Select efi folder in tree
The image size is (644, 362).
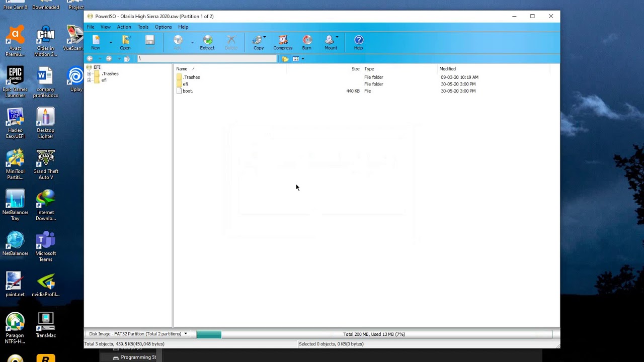104,80
